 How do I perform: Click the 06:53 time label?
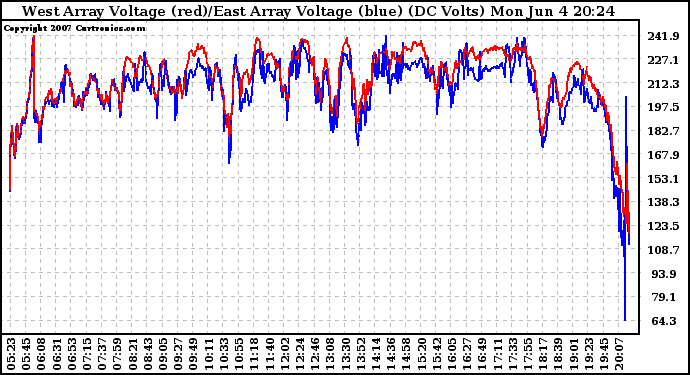pyautogui.click(x=71, y=354)
